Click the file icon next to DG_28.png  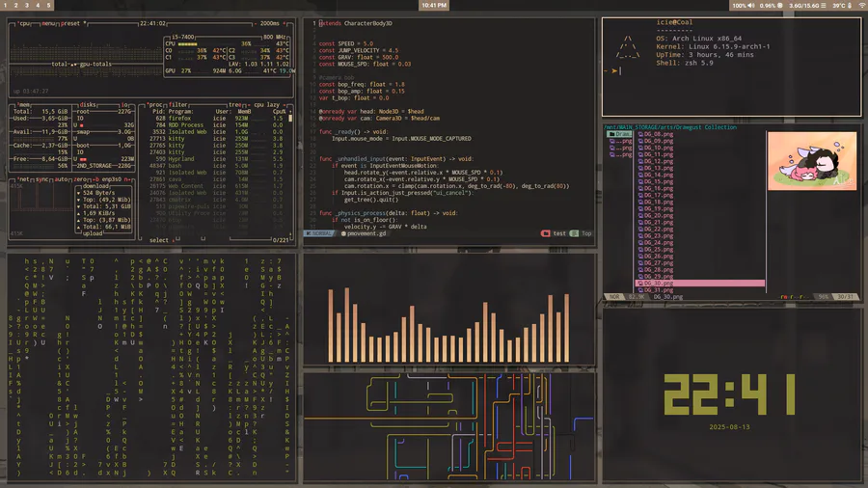pos(640,269)
